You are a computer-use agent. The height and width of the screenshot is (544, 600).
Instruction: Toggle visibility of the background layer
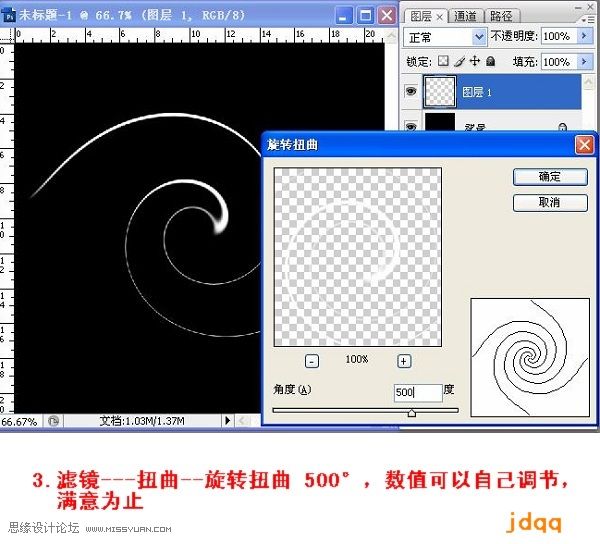point(411,126)
